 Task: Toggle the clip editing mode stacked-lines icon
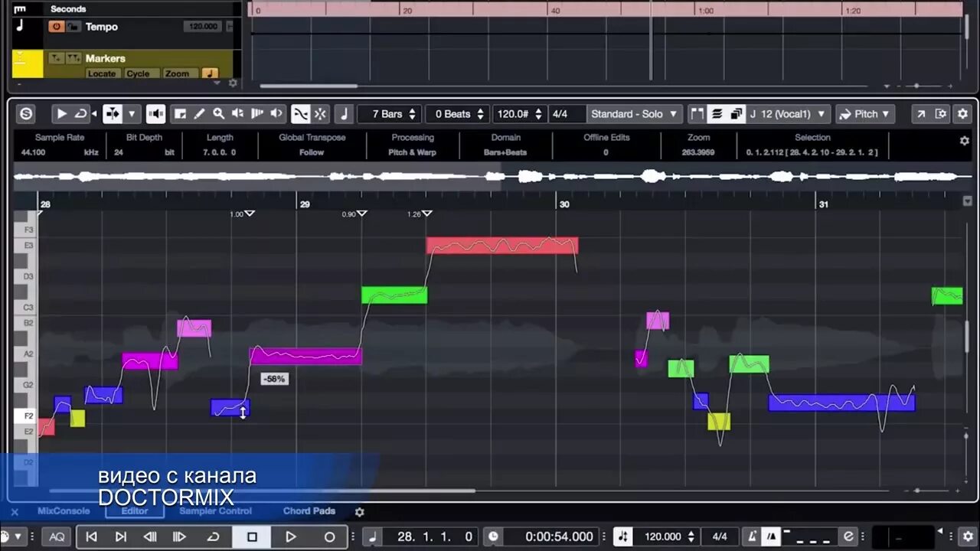point(717,114)
